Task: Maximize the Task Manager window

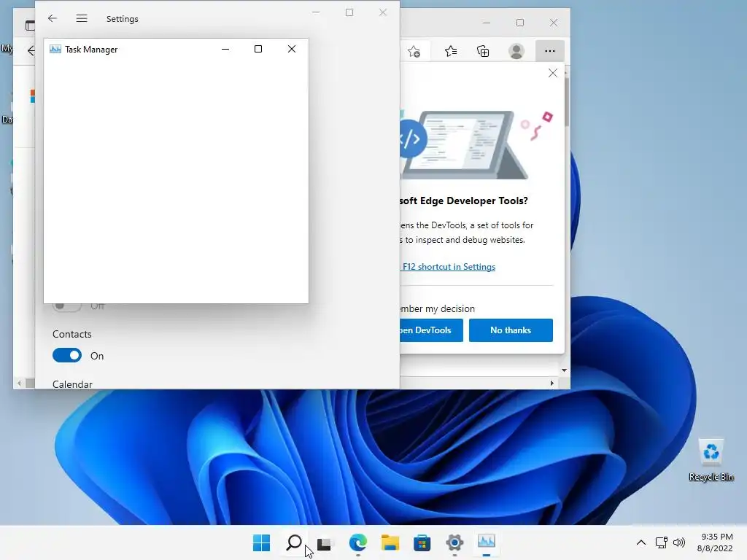Action: 258,49
